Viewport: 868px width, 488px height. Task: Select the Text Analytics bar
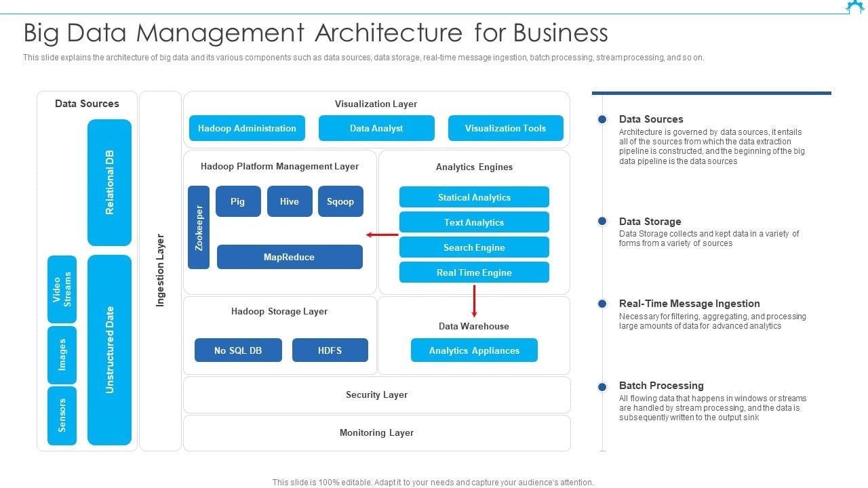pyautogui.click(x=474, y=222)
